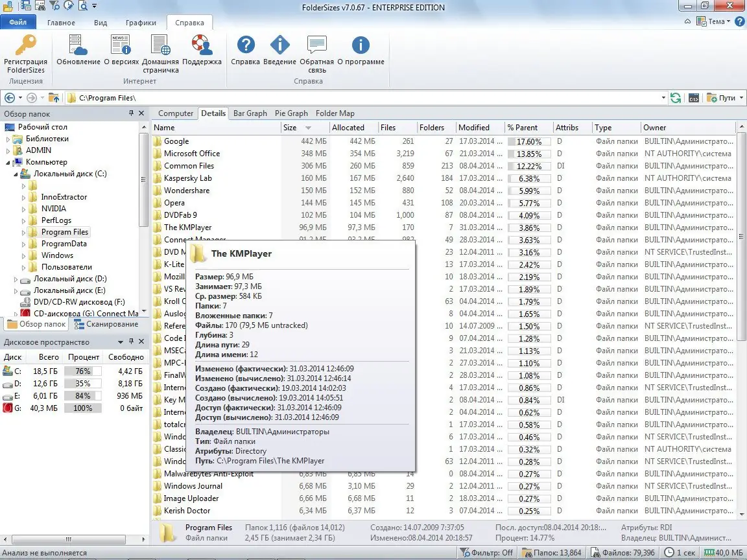The height and width of the screenshot is (560, 747).
Task: Switch to the Главное ribbon tab
Action: (x=61, y=23)
